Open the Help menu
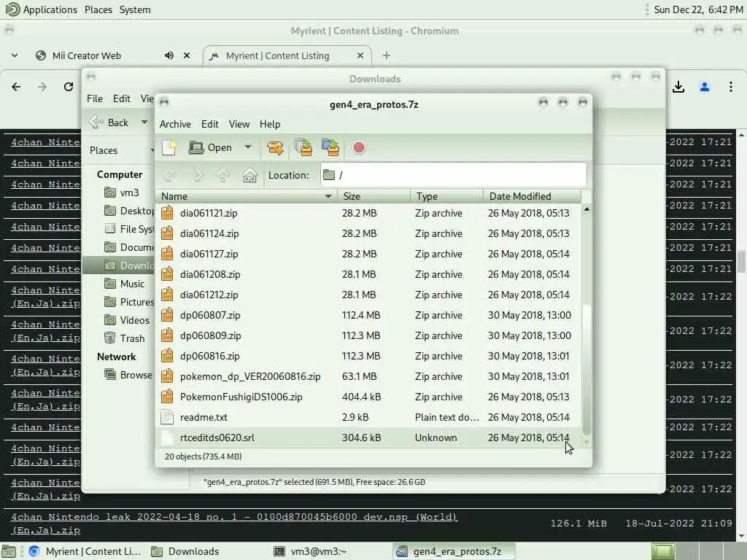Screen dimensions: 747x560 pos(270,124)
